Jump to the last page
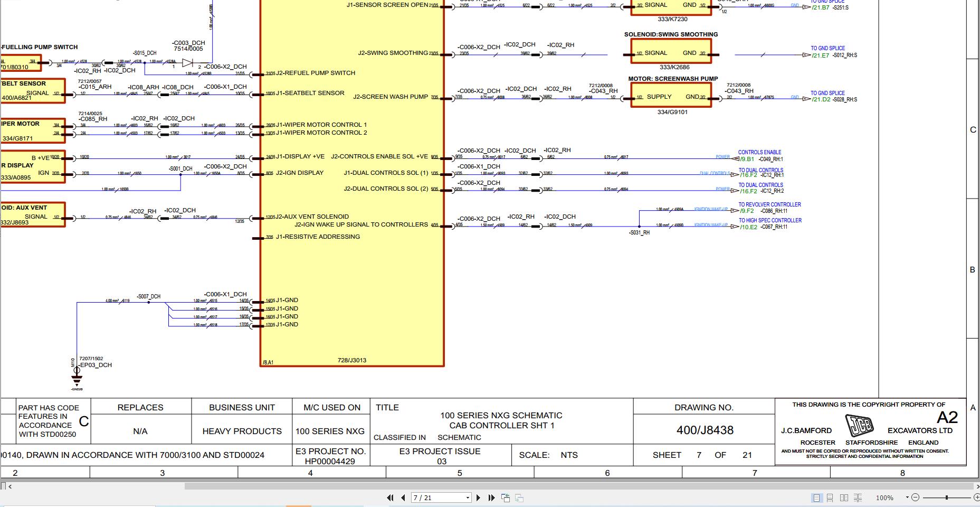The image size is (980, 507). click(x=491, y=497)
